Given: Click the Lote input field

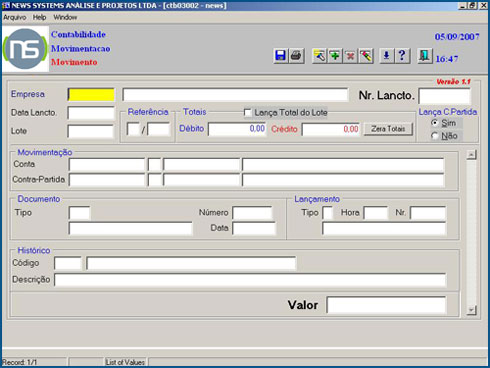Looking at the screenshot, I should point(91,131).
